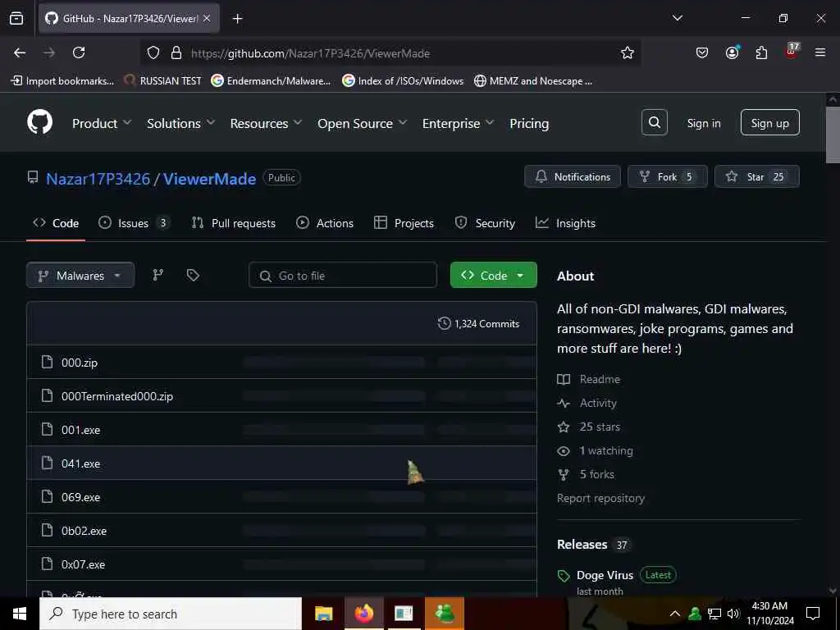
Task: Open the ViewerMade repository link
Action: tap(209, 178)
